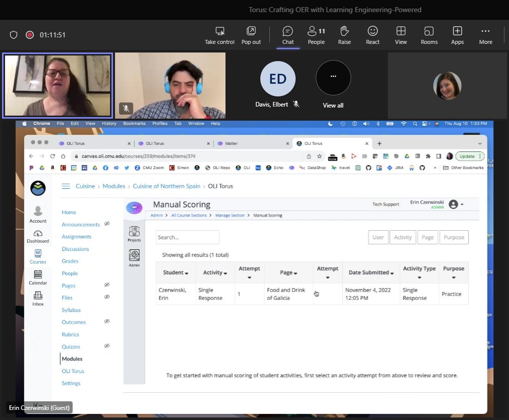This screenshot has height=420, width=509.
Task: Select Davis, Elbert avatar tile
Action: pyautogui.click(x=278, y=79)
